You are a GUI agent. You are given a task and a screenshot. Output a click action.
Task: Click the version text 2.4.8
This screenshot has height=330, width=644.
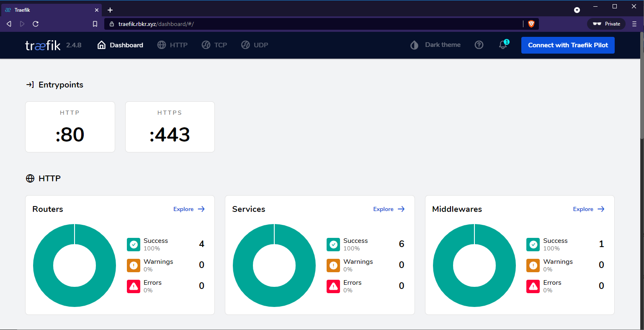[x=74, y=45]
